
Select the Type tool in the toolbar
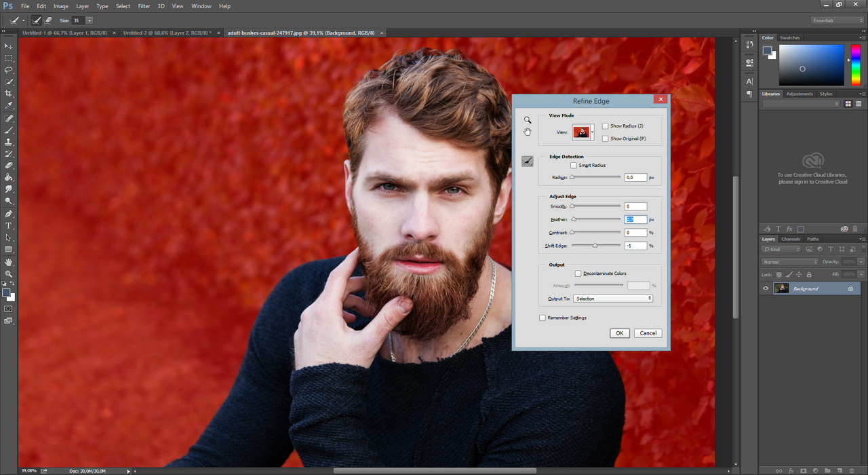[x=9, y=226]
